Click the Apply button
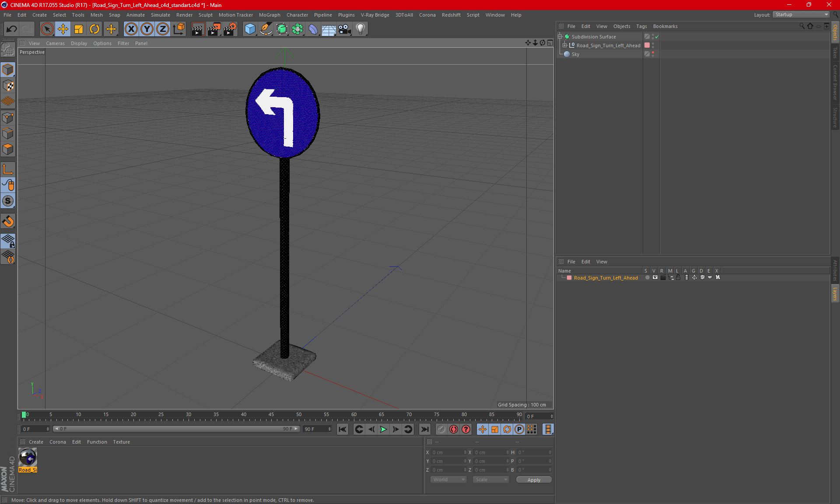Image resolution: width=840 pixels, height=504 pixels. (534, 480)
